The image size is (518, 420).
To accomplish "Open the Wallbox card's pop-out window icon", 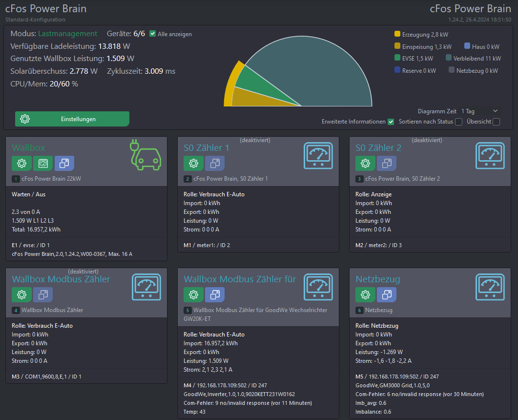I will click(64, 163).
